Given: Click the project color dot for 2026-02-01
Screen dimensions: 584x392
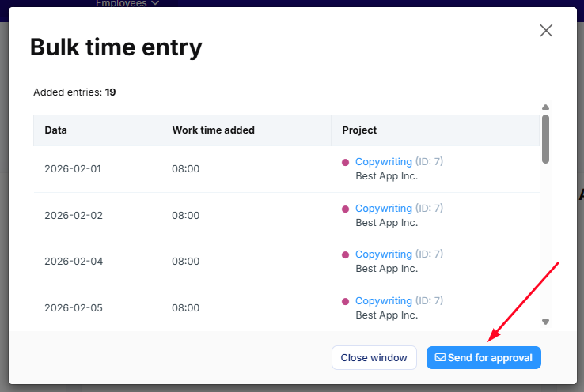Looking at the screenshot, I should (345, 163).
